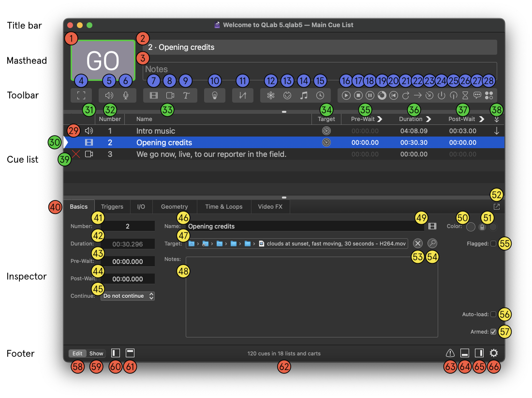Insert a Fade cue from the toolbar
532x398 pixels.
(242, 95)
